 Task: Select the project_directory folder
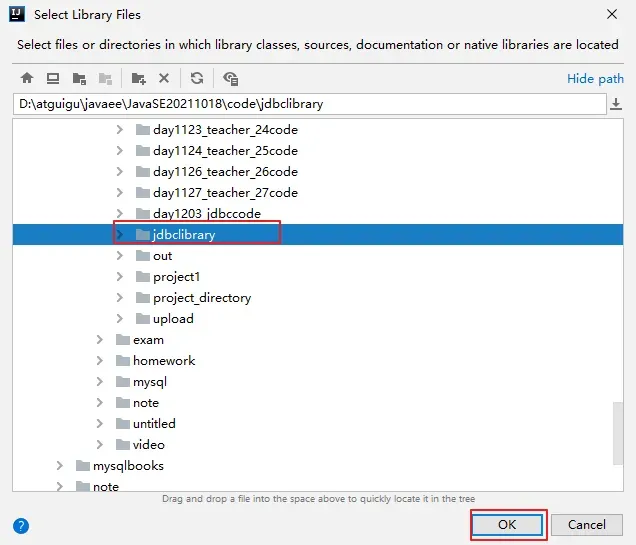click(201, 298)
